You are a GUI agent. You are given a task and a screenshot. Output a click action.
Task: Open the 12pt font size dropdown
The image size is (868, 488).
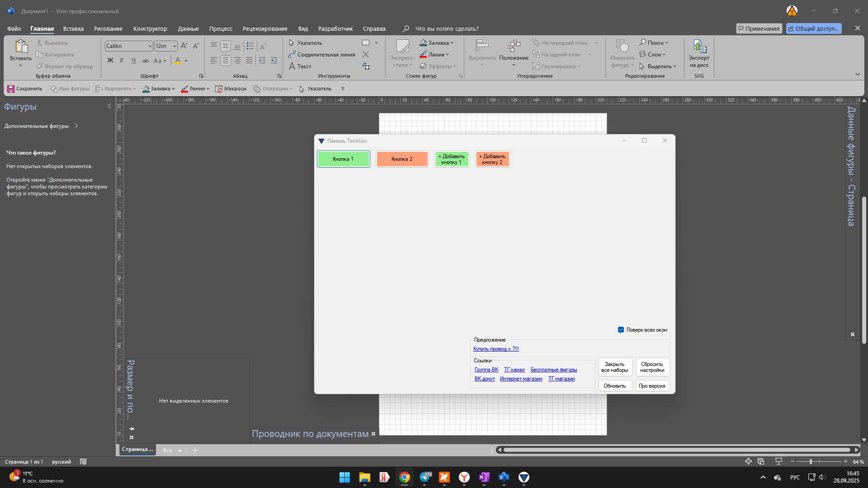(175, 46)
